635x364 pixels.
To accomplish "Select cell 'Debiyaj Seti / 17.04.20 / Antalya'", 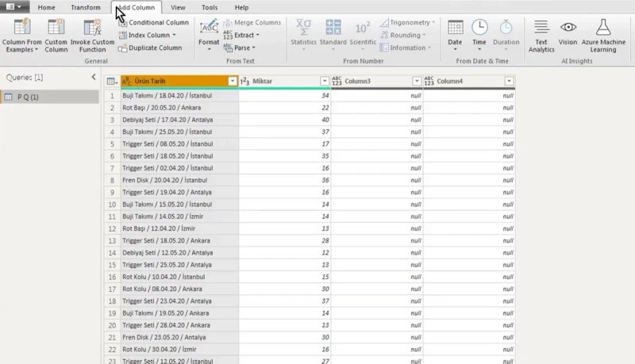I will click(179, 120).
